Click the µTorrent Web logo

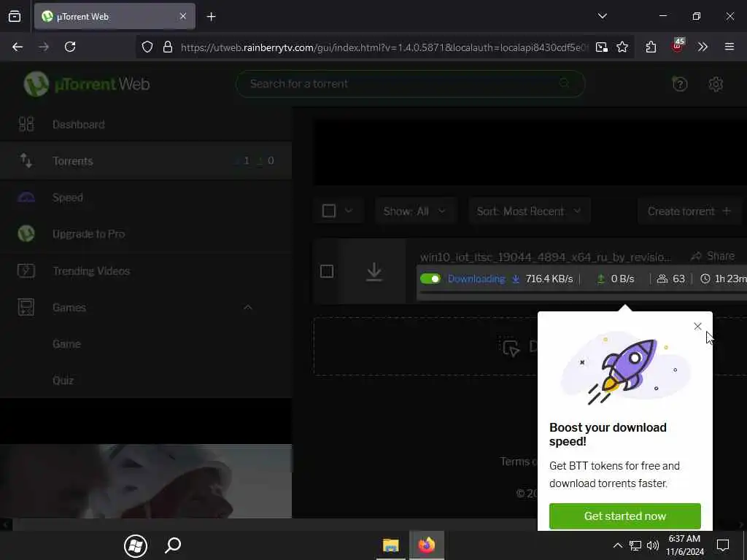(x=87, y=84)
